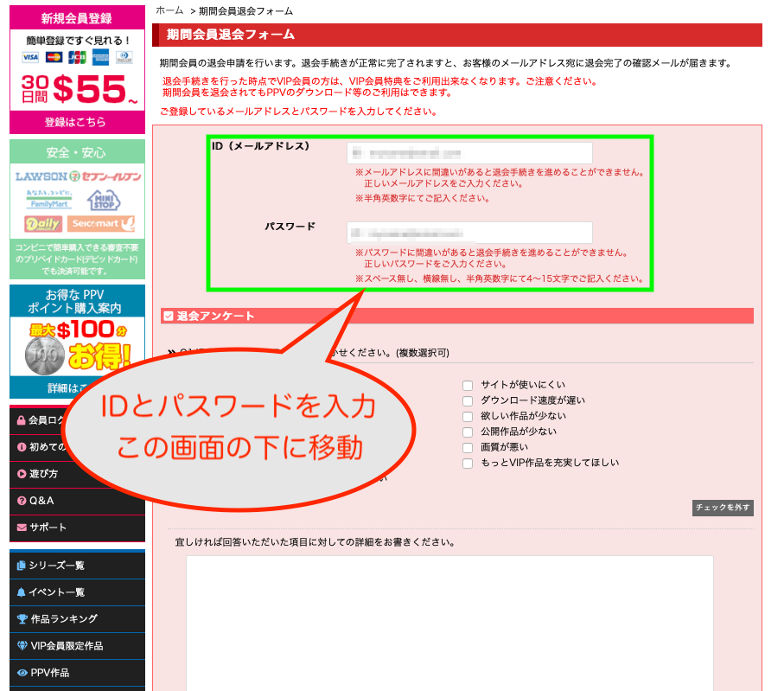Go to ホーム via breadcrumb link
Image resolution: width=784 pixels, height=691 pixels.
pyautogui.click(x=169, y=11)
